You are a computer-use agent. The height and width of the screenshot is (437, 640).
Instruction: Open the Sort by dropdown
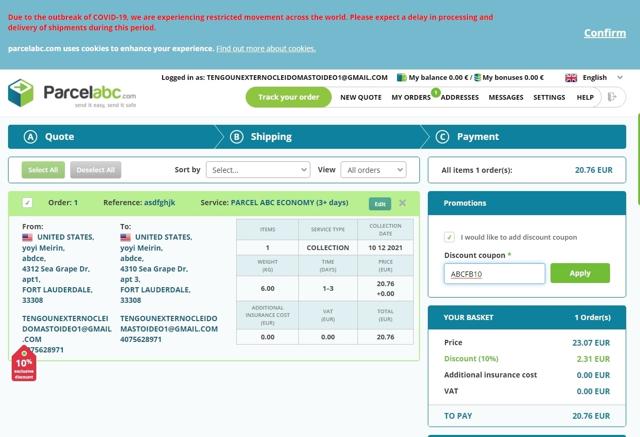(258, 170)
